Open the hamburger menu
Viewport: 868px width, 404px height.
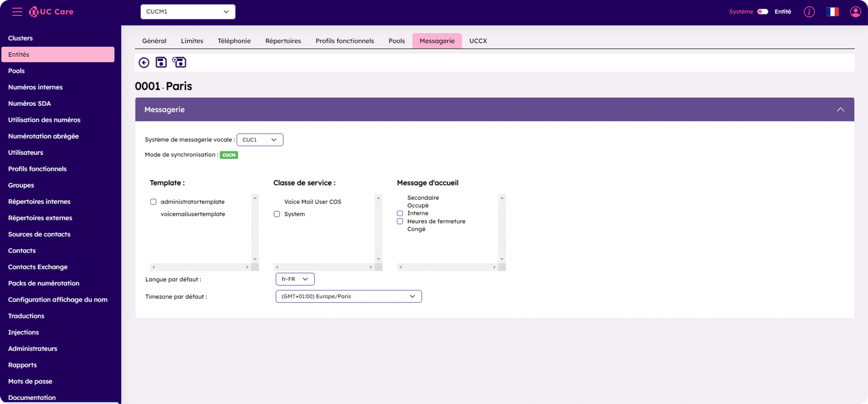coord(17,12)
